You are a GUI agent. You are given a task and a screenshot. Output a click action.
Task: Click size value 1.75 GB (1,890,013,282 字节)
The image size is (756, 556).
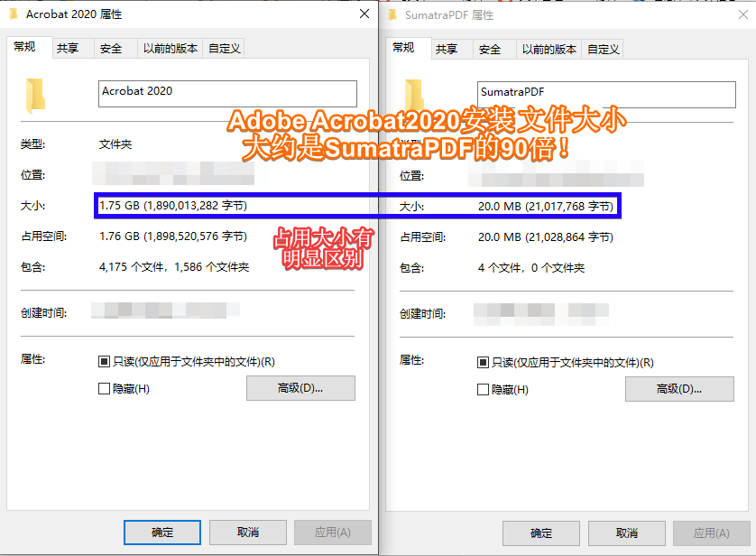tap(173, 206)
